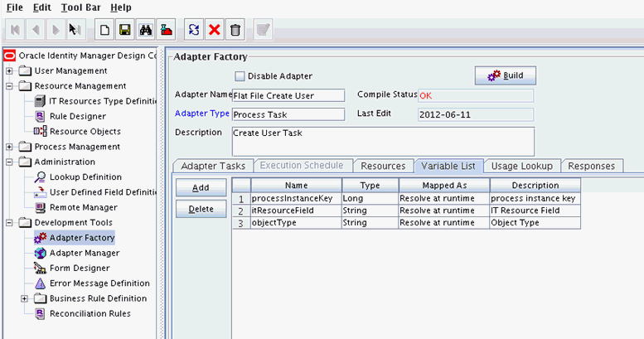Click row number 1 header cell
Viewport: 644px width, 339px height.
pyautogui.click(x=241, y=199)
